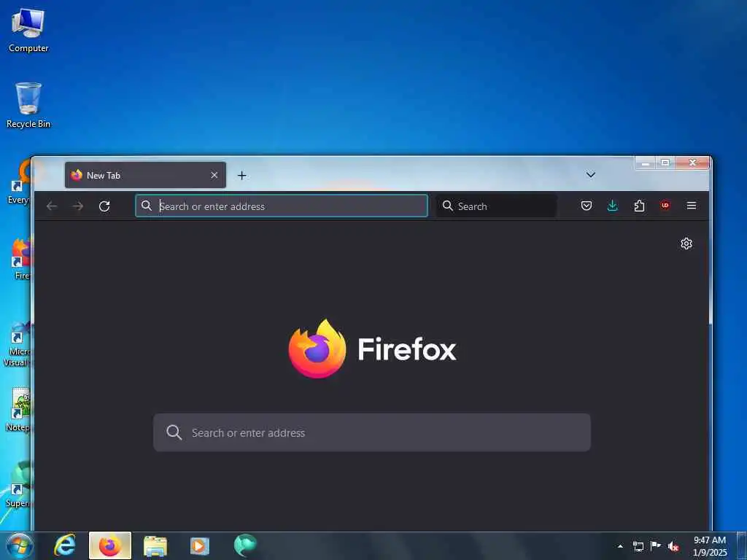The width and height of the screenshot is (747, 560).
Task: Open the Windows Start button
Action: click(20, 545)
